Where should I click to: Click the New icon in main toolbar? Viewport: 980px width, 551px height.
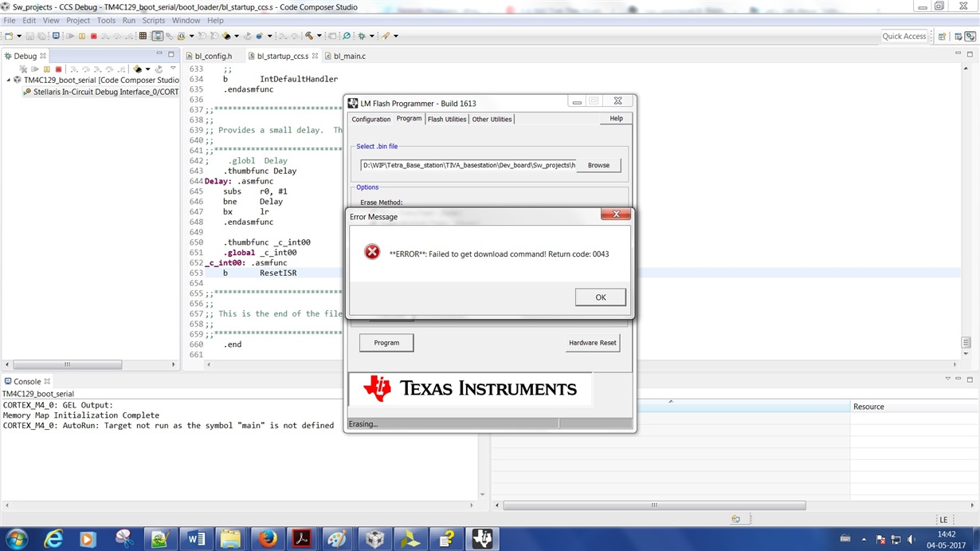(x=8, y=36)
